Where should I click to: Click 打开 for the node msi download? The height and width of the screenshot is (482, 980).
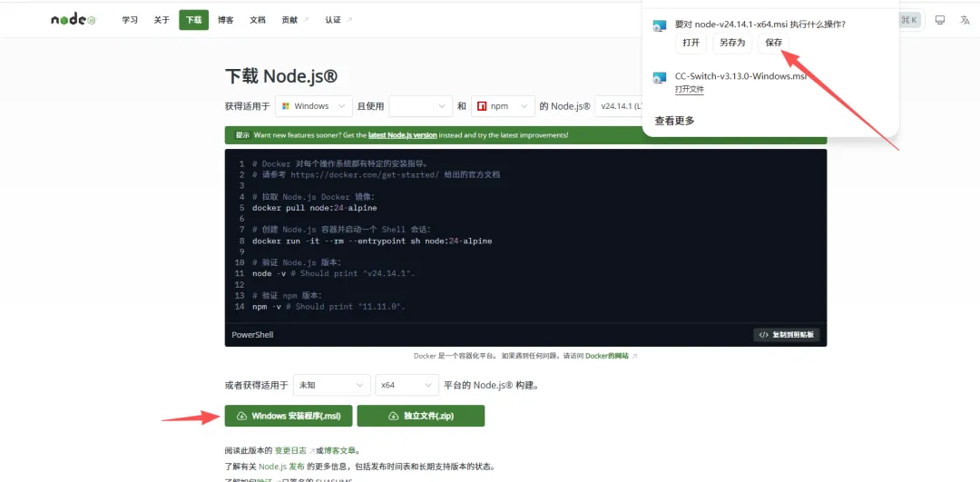click(x=691, y=43)
